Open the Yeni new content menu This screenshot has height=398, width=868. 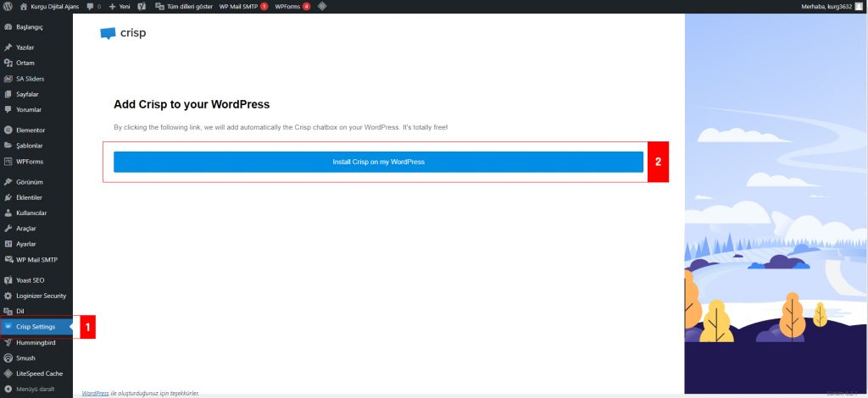pos(120,7)
